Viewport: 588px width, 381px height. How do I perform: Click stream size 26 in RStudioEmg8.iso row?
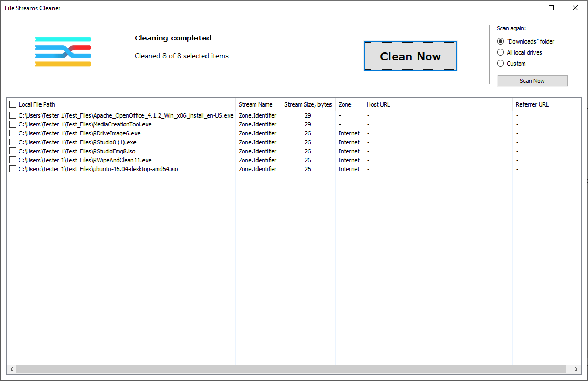point(308,151)
